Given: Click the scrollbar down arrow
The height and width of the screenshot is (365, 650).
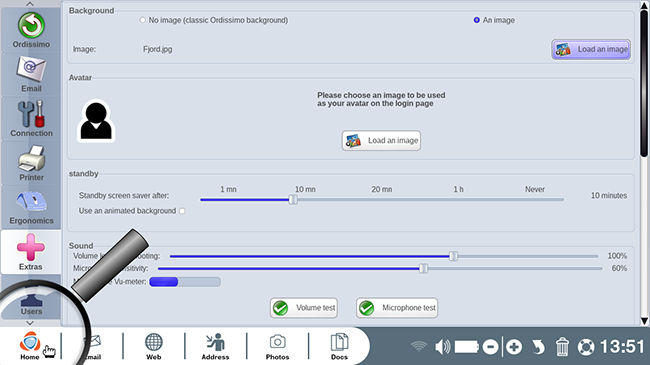Looking at the screenshot, I should [x=644, y=321].
